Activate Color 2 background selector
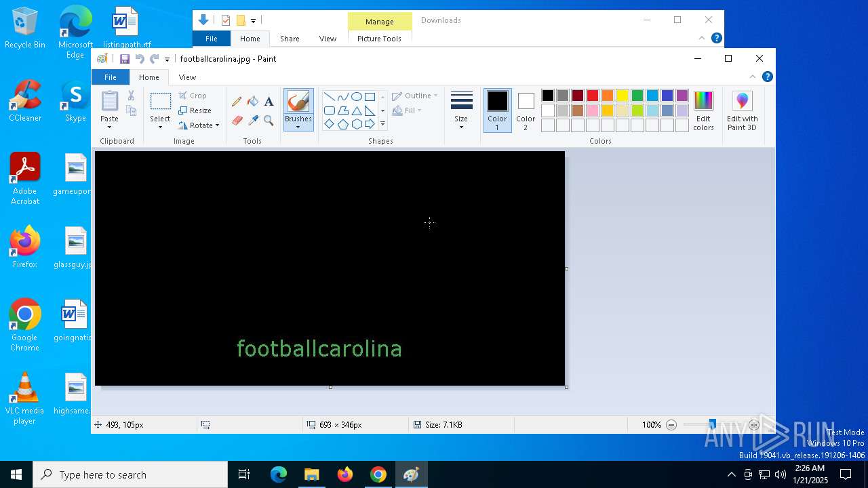Viewport: 868px width, 488px height. point(526,110)
